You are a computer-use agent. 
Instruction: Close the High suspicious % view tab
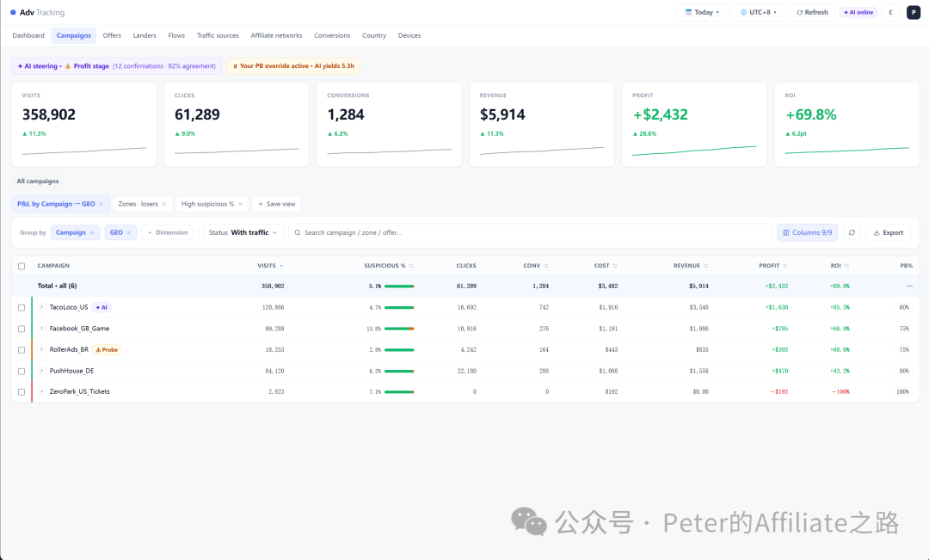[240, 204]
